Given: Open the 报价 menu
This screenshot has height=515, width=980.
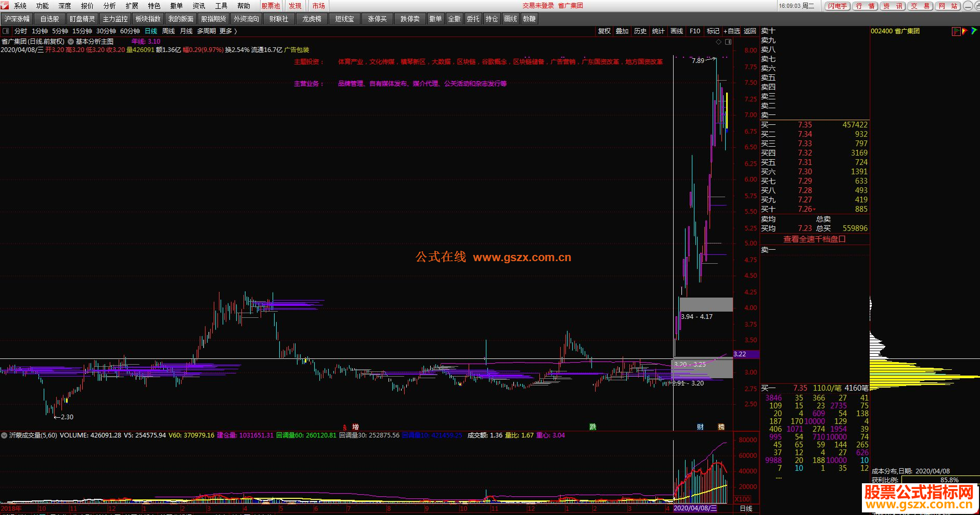Looking at the screenshot, I should coord(87,6).
